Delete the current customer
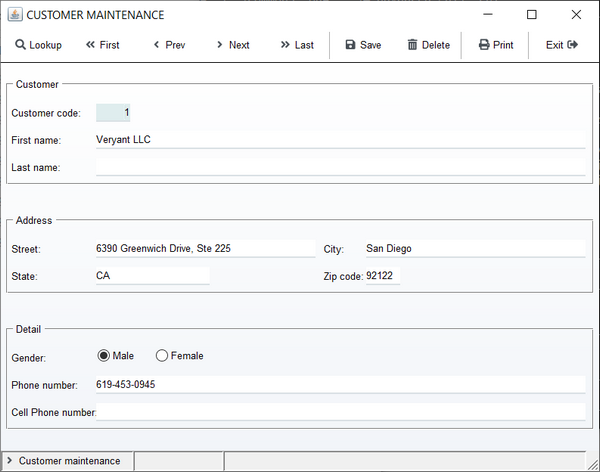The width and height of the screenshot is (600, 472). point(428,45)
